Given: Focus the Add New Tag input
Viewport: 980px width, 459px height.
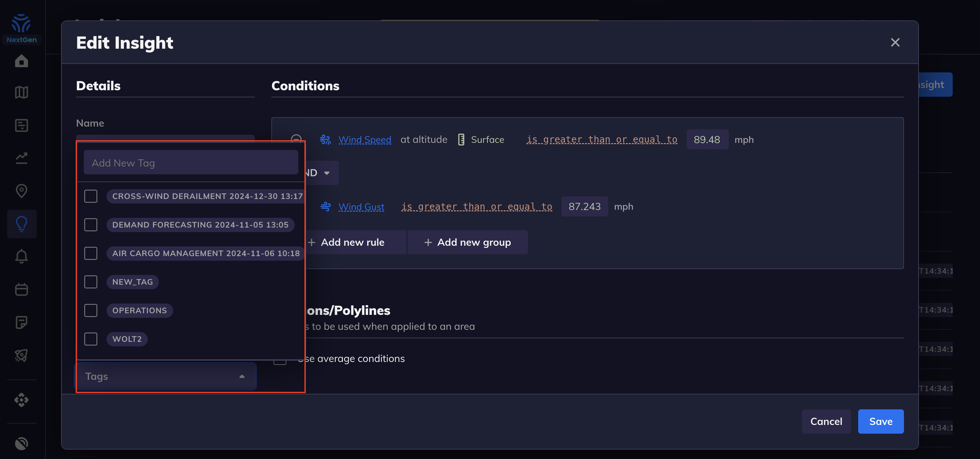Looking at the screenshot, I should click(191, 163).
